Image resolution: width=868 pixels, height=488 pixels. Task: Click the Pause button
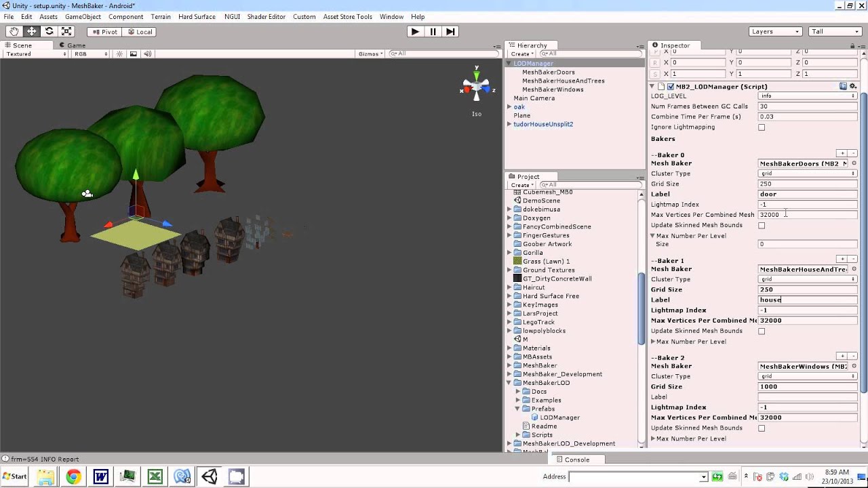433,31
